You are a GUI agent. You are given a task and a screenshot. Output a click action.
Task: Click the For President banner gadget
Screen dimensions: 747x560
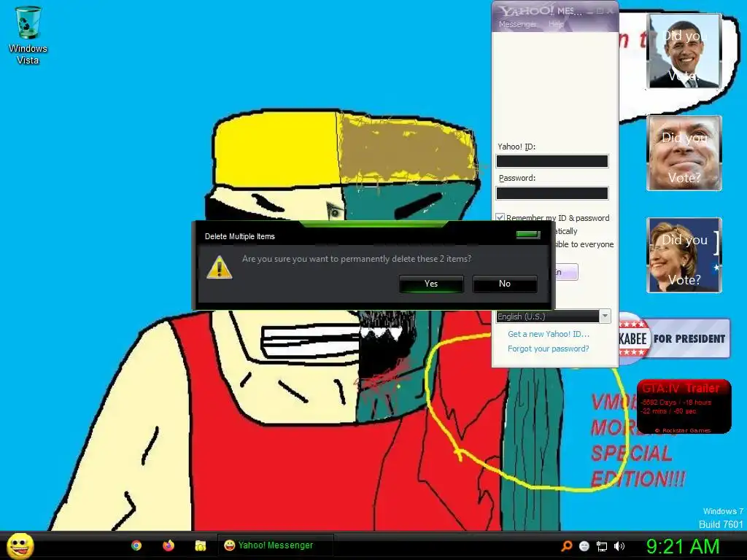[674, 339]
